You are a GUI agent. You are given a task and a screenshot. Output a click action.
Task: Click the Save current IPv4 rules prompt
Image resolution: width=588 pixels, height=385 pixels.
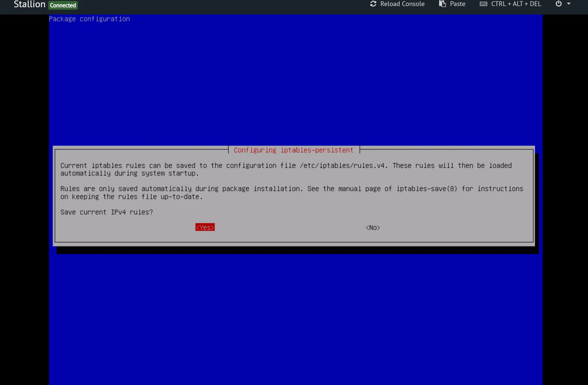pos(107,212)
